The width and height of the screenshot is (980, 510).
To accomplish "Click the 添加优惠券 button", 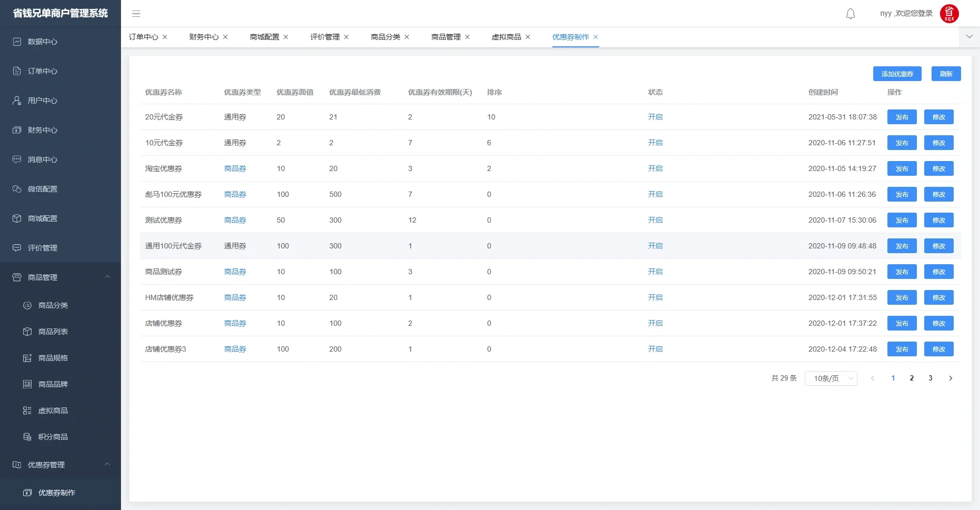I will 897,74.
